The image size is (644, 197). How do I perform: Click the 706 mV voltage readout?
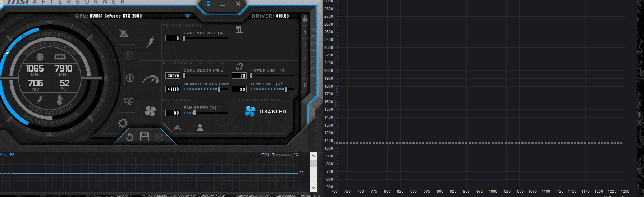[36, 83]
